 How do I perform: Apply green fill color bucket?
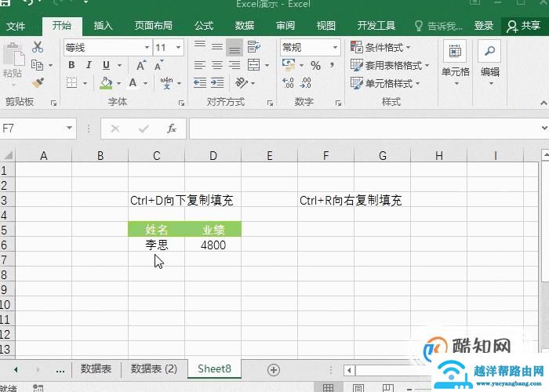[106, 83]
